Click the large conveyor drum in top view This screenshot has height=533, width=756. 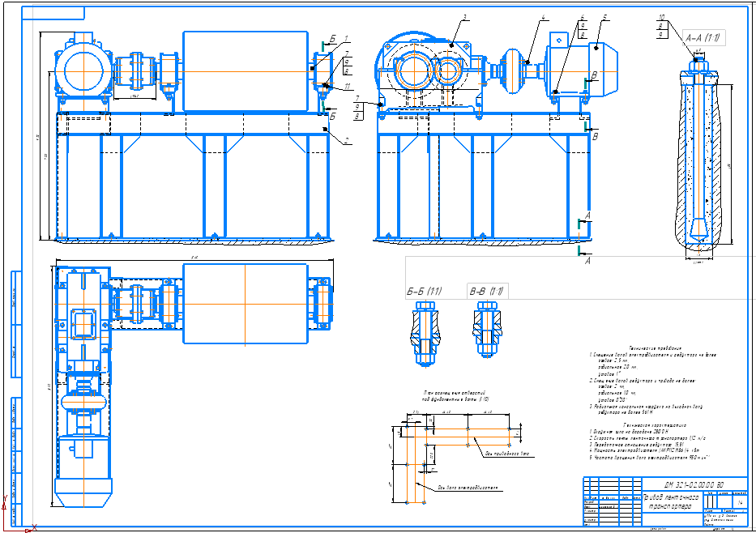246,304
